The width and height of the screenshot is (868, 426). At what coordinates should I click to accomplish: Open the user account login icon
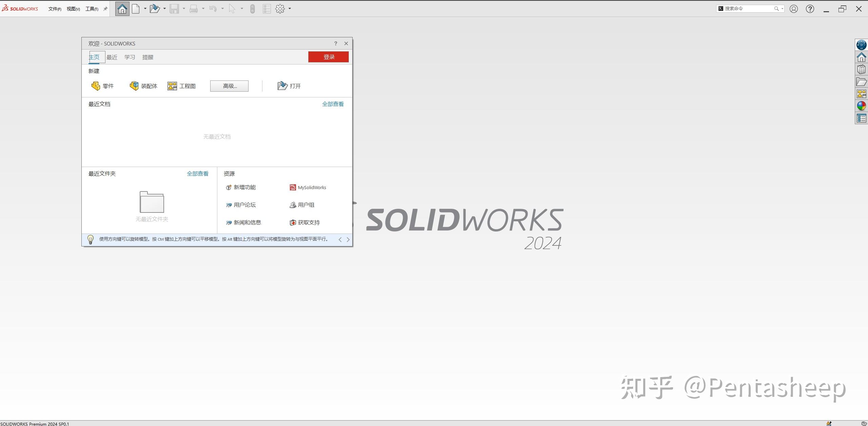click(794, 9)
